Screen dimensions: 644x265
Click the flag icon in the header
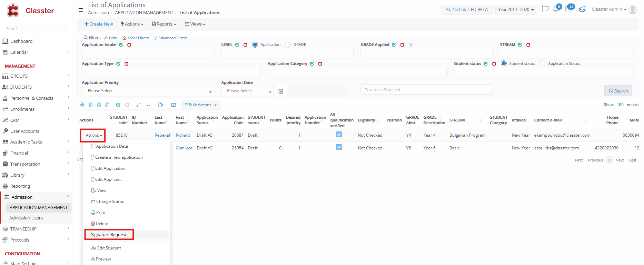(545, 9)
